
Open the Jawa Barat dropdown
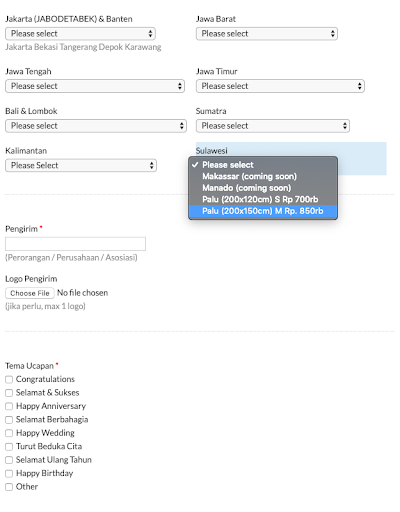point(267,34)
